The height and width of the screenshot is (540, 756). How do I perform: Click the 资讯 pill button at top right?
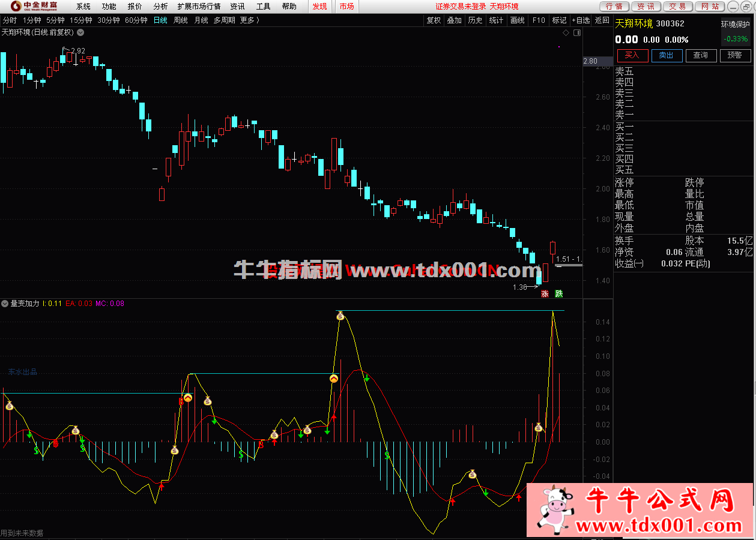646,7
